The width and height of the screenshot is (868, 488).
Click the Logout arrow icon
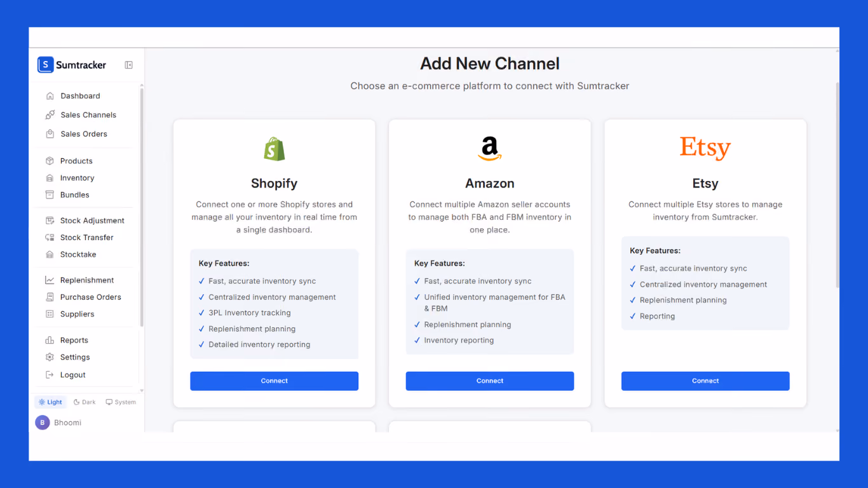point(50,375)
